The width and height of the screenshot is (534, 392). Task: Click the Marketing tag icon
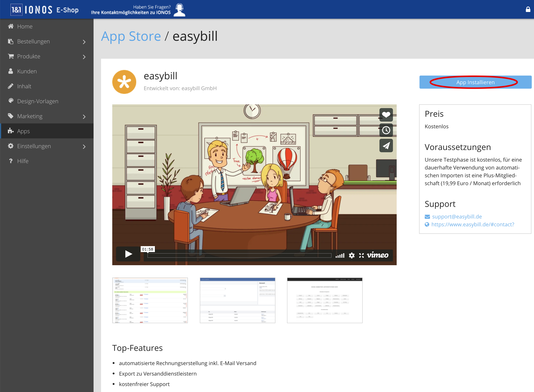tap(11, 116)
